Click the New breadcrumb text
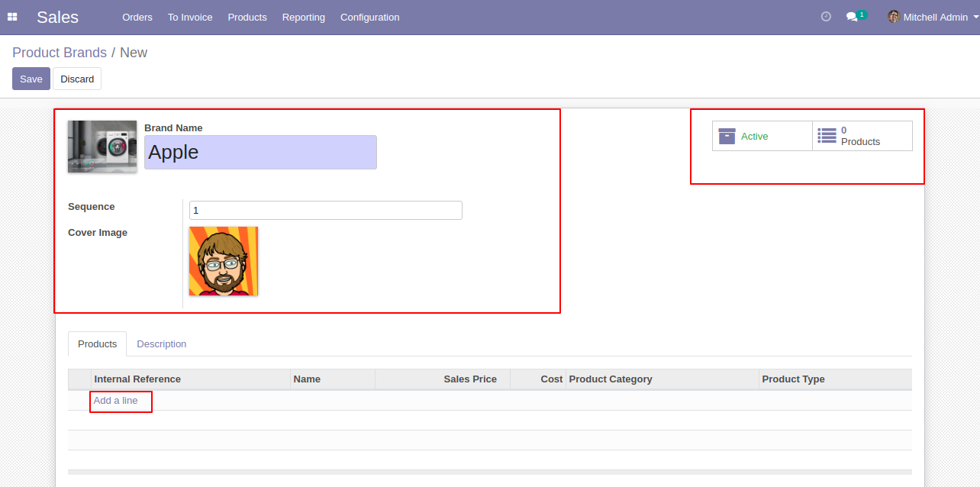Image resolution: width=980 pixels, height=487 pixels. (134, 53)
